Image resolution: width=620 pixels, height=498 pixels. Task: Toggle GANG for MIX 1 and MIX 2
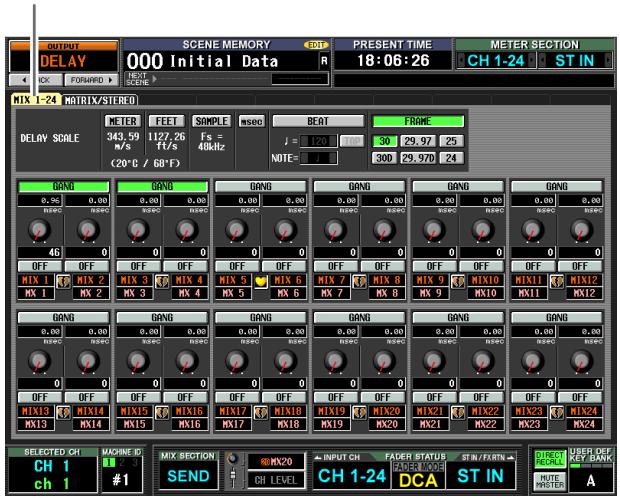tap(63, 186)
